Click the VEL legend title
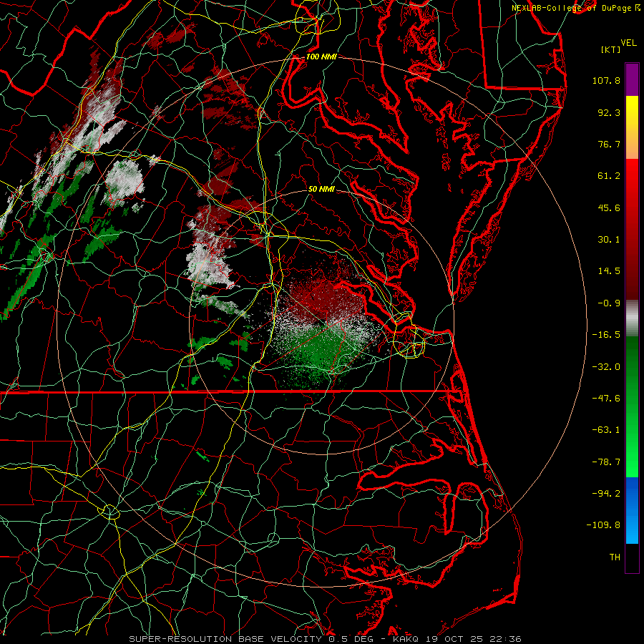644x644 pixels. (629, 43)
